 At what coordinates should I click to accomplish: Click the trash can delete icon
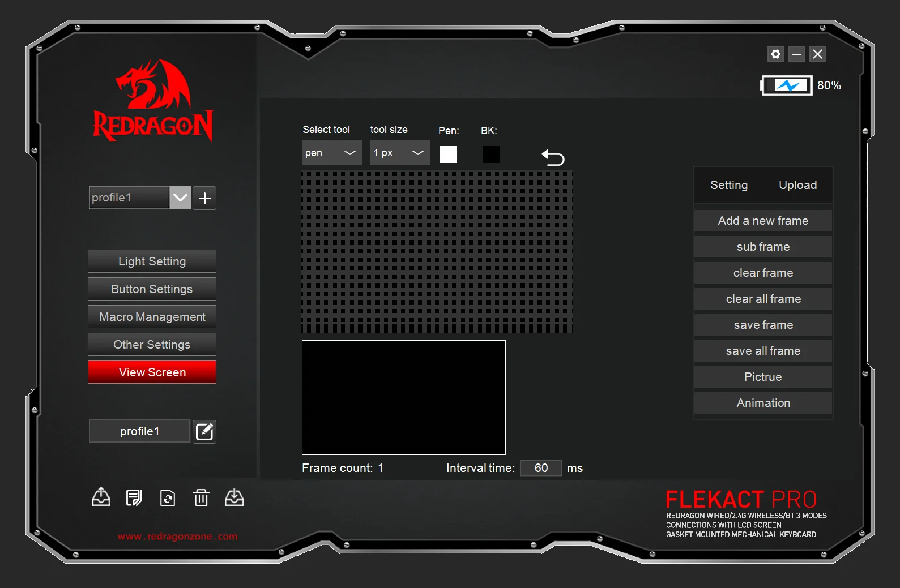[x=201, y=497]
